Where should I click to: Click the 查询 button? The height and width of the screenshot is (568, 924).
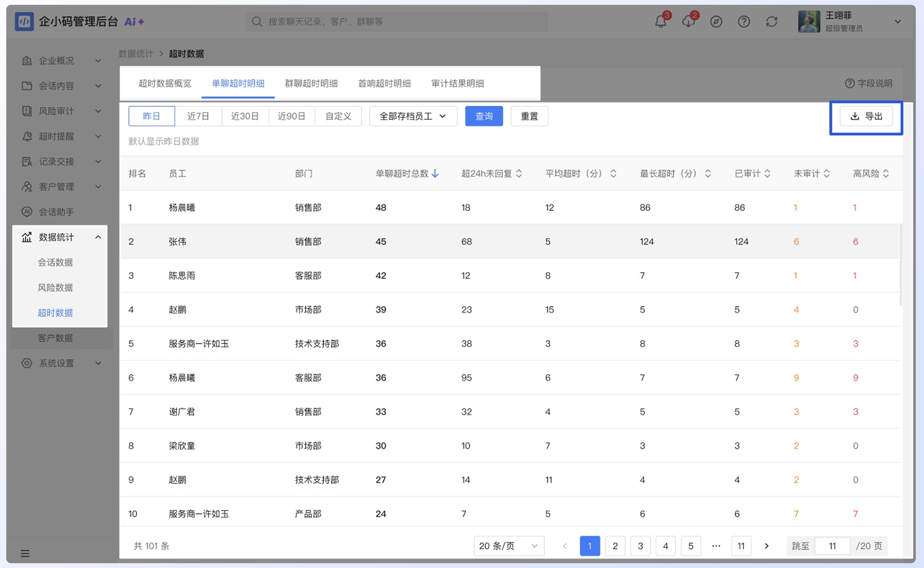[x=484, y=116]
